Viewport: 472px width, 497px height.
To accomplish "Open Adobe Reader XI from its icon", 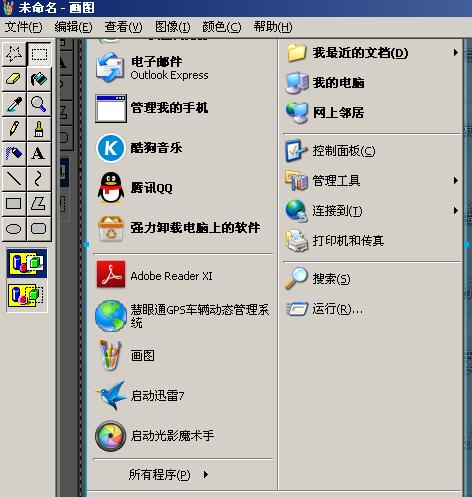I will tap(111, 274).
